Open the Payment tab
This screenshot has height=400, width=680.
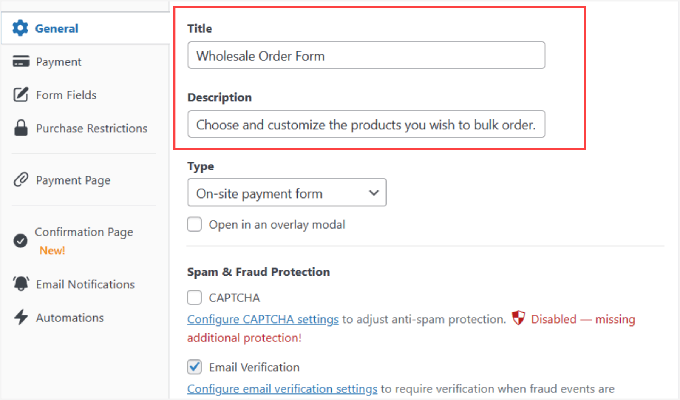59,62
